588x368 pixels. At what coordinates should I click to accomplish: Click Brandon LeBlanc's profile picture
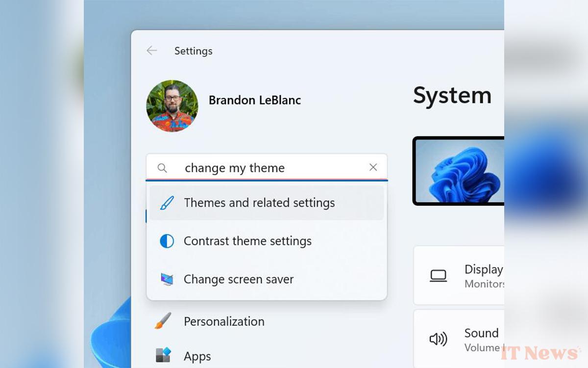pyautogui.click(x=172, y=105)
